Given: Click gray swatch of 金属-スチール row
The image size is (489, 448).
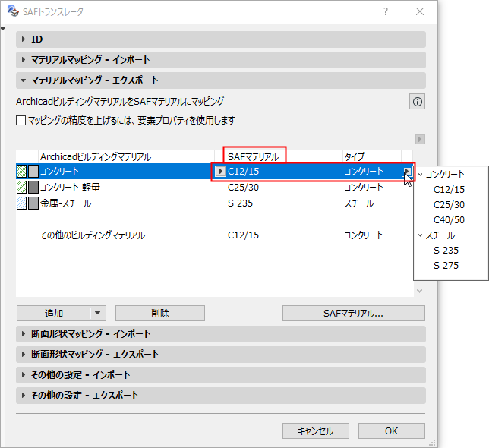Looking at the screenshot, I should pos(33,203).
